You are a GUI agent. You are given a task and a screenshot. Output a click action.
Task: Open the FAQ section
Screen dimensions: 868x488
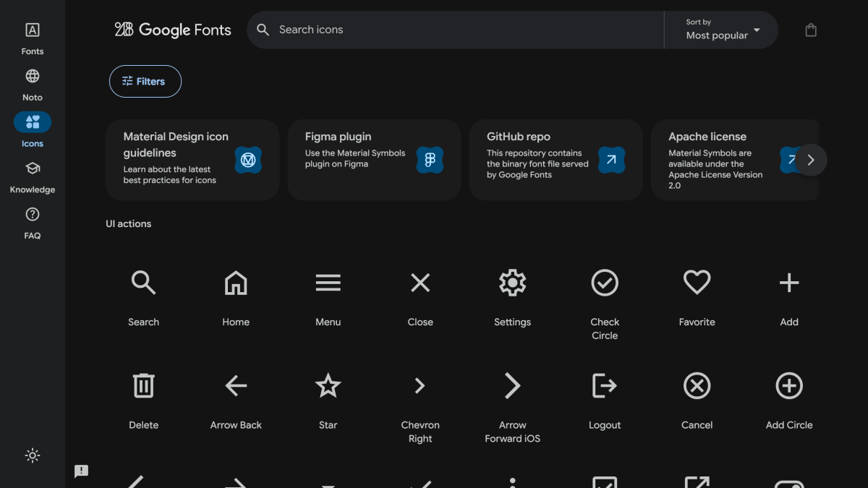[33, 223]
